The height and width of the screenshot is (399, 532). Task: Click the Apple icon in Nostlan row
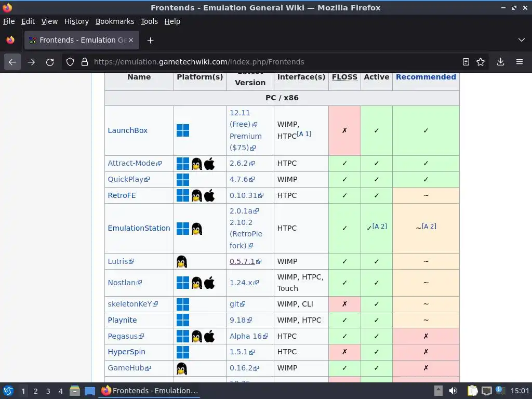tap(209, 283)
